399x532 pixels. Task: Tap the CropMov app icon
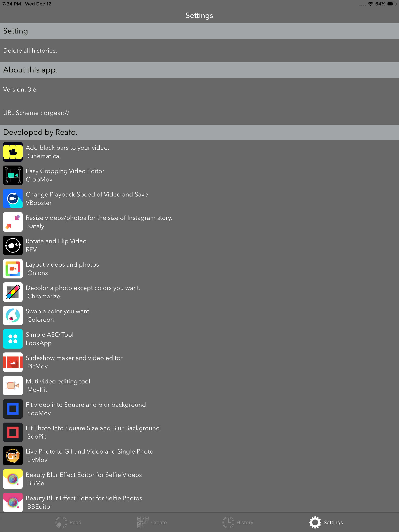(13, 175)
